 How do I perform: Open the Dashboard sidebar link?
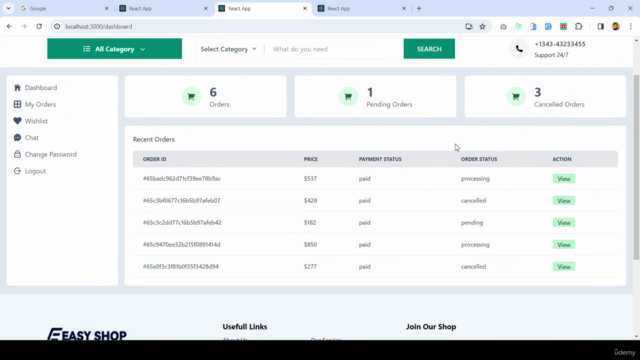tap(41, 88)
